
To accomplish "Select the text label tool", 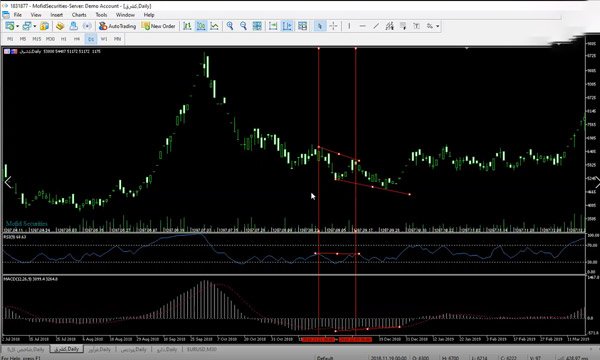I will (416, 26).
